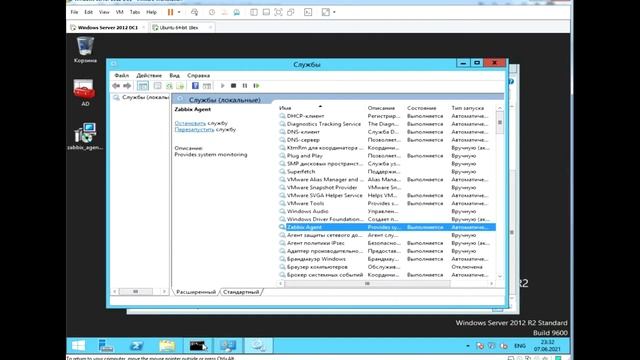Open the Файл menu in Services

(x=121, y=76)
